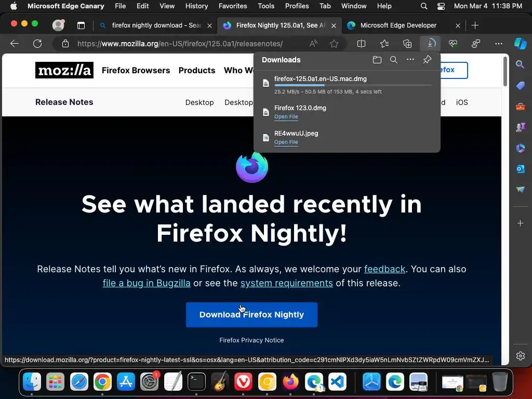Search downloads using magnifier icon
The width and height of the screenshot is (532, 399).
(394, 60)
